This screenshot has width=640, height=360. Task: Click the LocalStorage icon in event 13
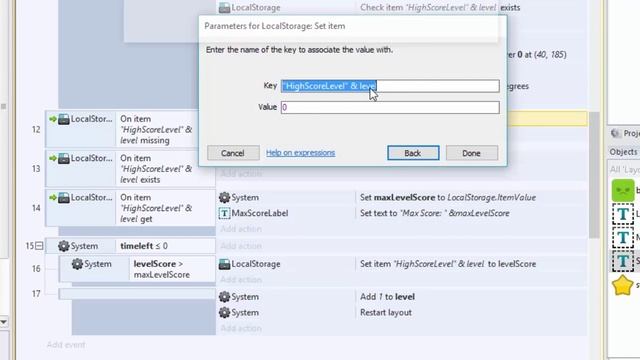click(64, 158)
